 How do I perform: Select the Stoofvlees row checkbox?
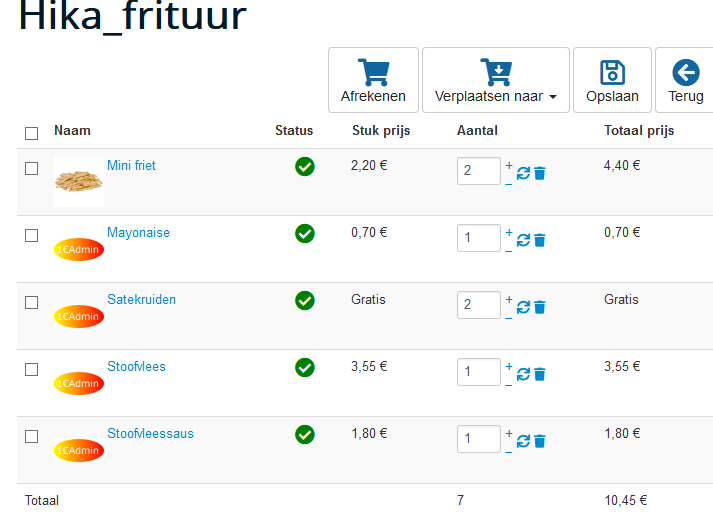[x=32, y=369]
